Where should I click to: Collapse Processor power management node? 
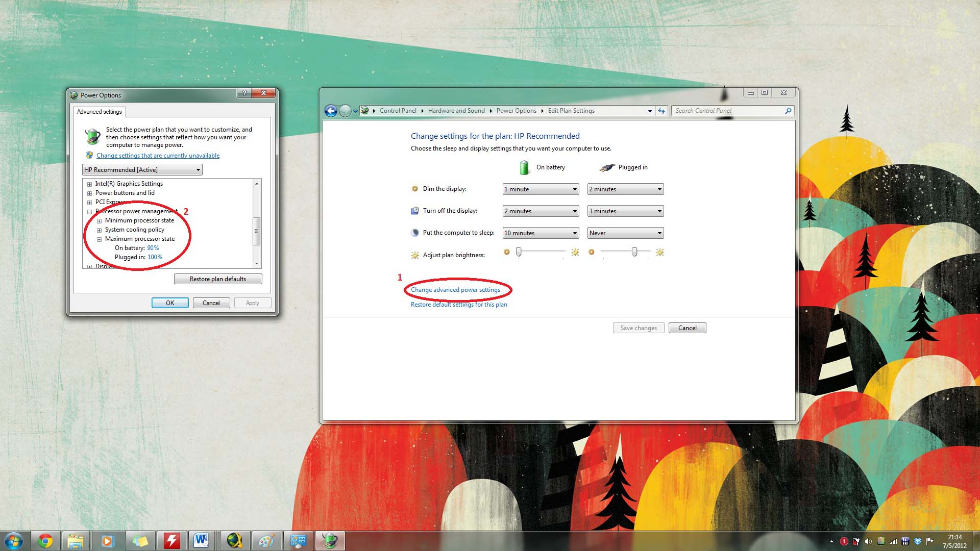click(89, 212)
